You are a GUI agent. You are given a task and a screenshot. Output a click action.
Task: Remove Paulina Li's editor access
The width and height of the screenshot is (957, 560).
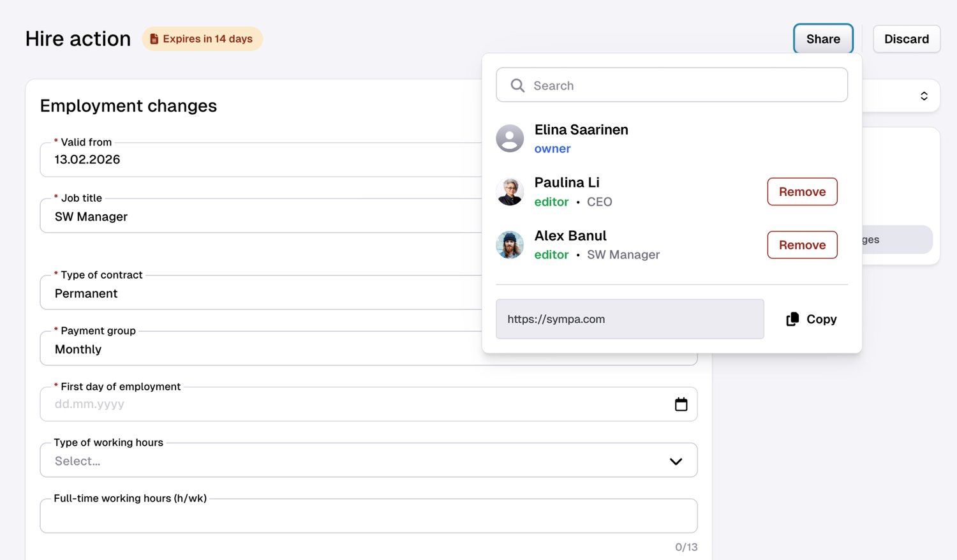(x=802, y=191)
